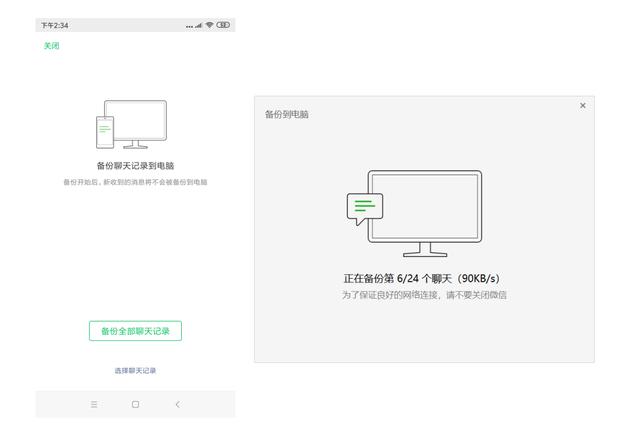Image resolution: width=640 pixels, height=434 pixels.
Task: Tap the cellular signal bars icon
Action: tap(197, 26)
